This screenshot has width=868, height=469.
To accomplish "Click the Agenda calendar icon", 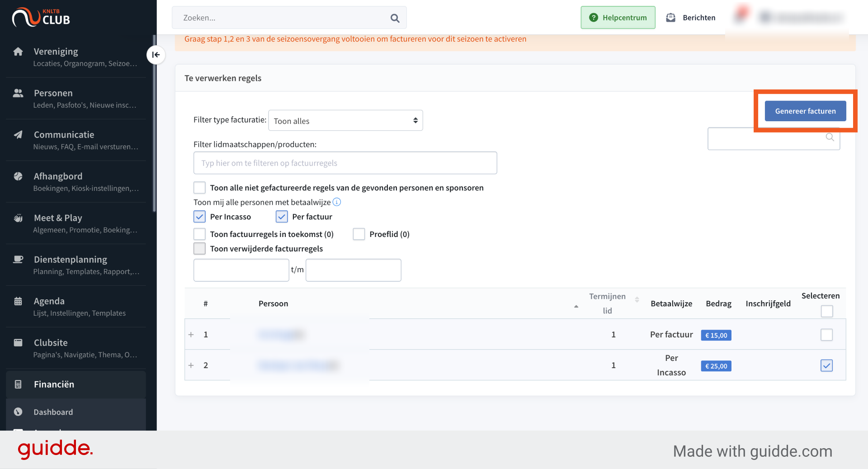I will tap(18, 301).
